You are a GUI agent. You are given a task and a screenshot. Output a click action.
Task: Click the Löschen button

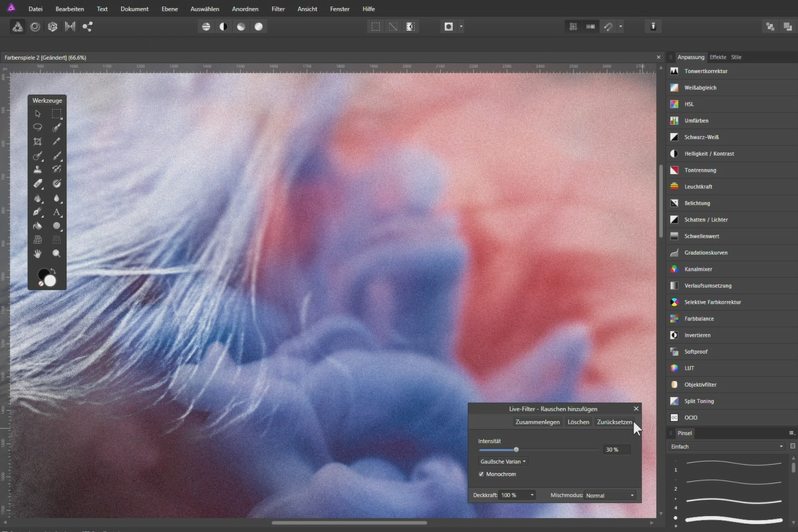click(x=578, y=422)
